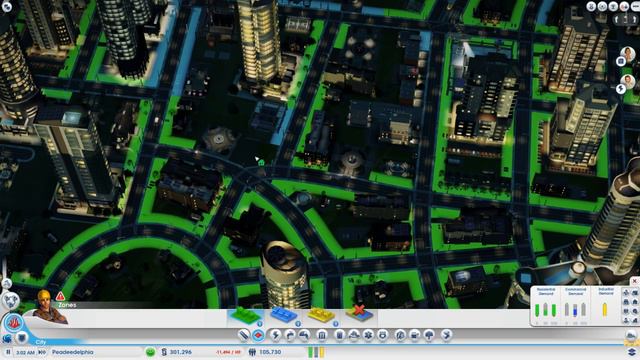Open the Sewage menu icon

tap(304, 336)
